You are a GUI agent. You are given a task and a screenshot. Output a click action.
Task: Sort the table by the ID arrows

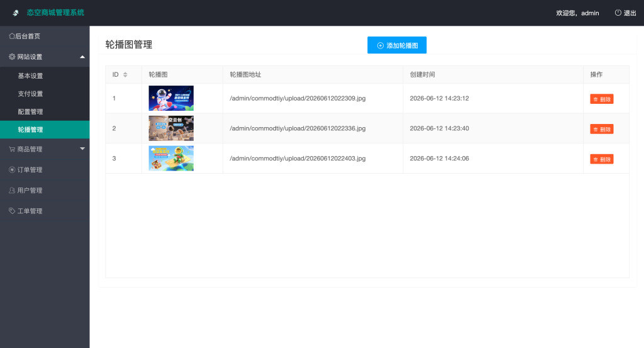pyautogui.click(x=125, y=74)
